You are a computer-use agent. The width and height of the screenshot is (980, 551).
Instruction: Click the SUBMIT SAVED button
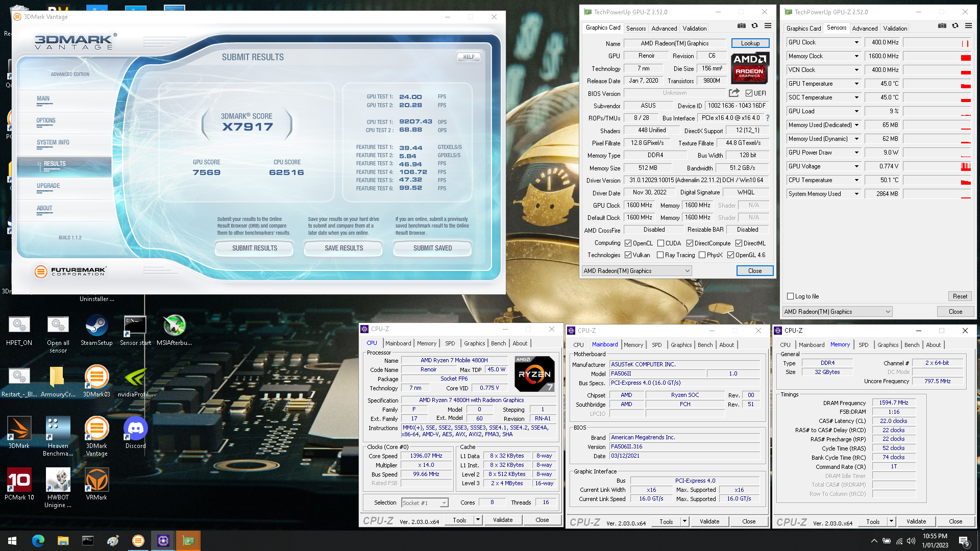(432, 248)
